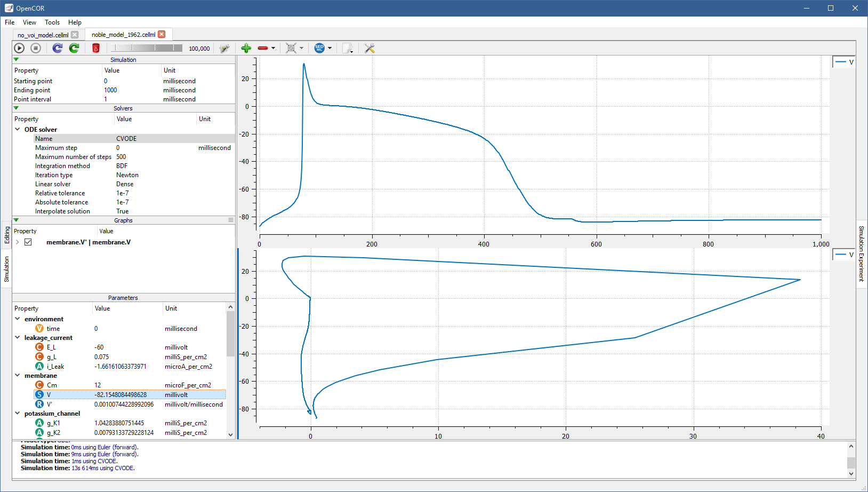Click the simulation delay slider
Viewport: 868px width, 492px height.
(147, 48)
